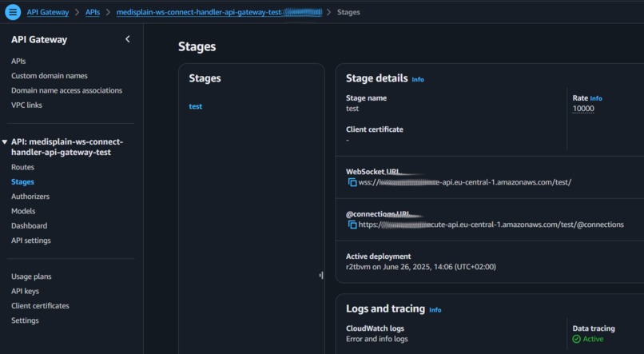This screenshot has height=354, width=644.
Task: Open API settings page
Action: pyautogui.click(x=31, y=241)
